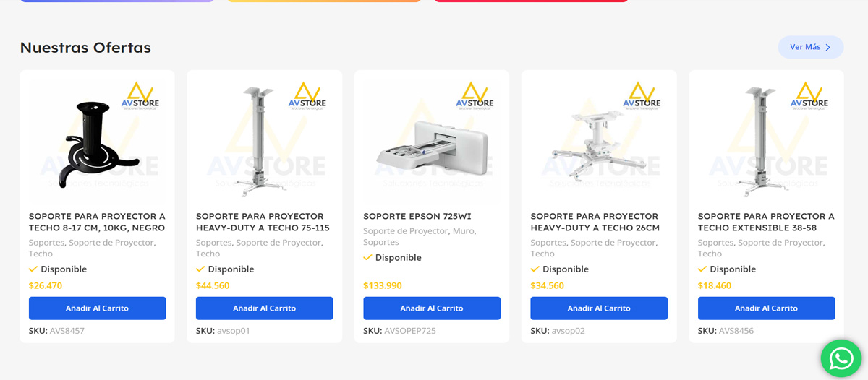The image size is (868, 380).
Task: Add the $44.560 mount to cart
Action: 264,308
